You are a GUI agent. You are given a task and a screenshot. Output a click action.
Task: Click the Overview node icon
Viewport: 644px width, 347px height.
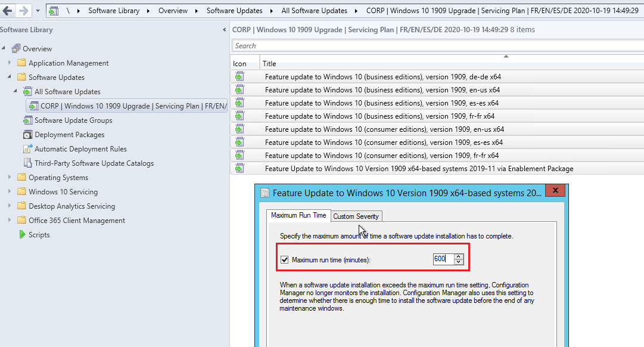[x=16, y=48]
